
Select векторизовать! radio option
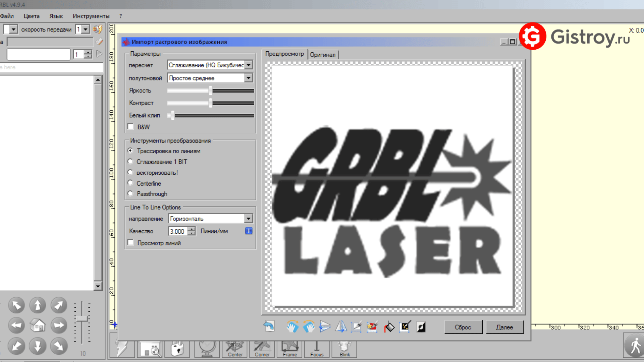pos(130,172)
